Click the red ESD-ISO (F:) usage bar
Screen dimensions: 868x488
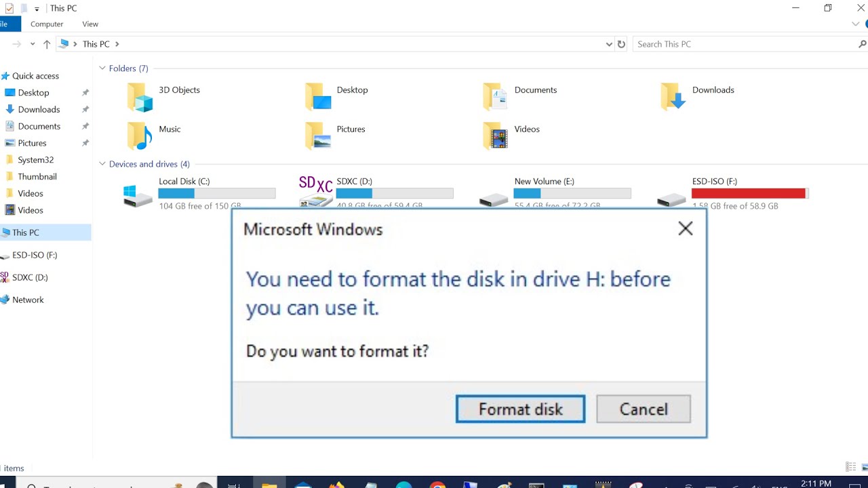click(x=750, y=193)
